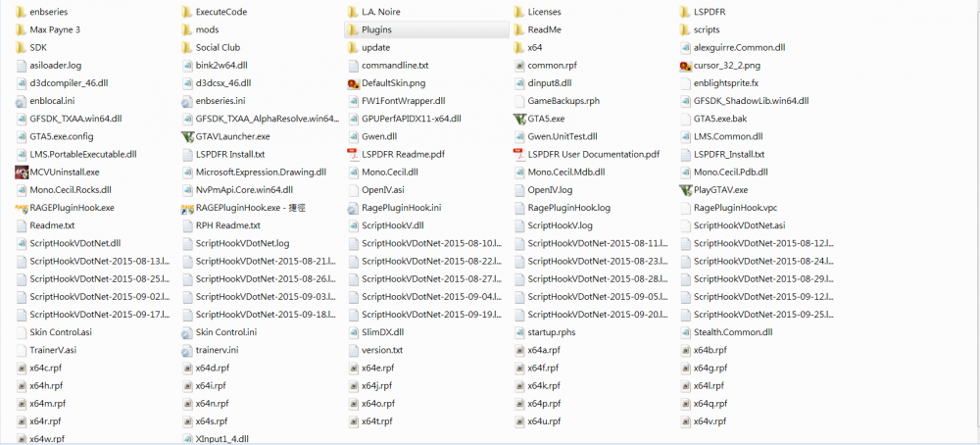The height and width of the screenshot is (445, 980).
Task: Click file name RagePluginHook.log
Action: (x=568, y=208)
